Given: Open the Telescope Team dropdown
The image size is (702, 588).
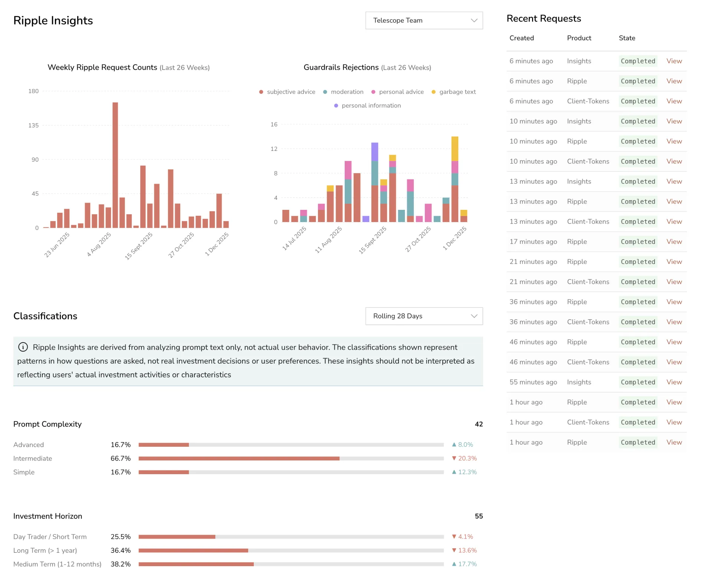Looking at the screenshot, I should [424, 20].
